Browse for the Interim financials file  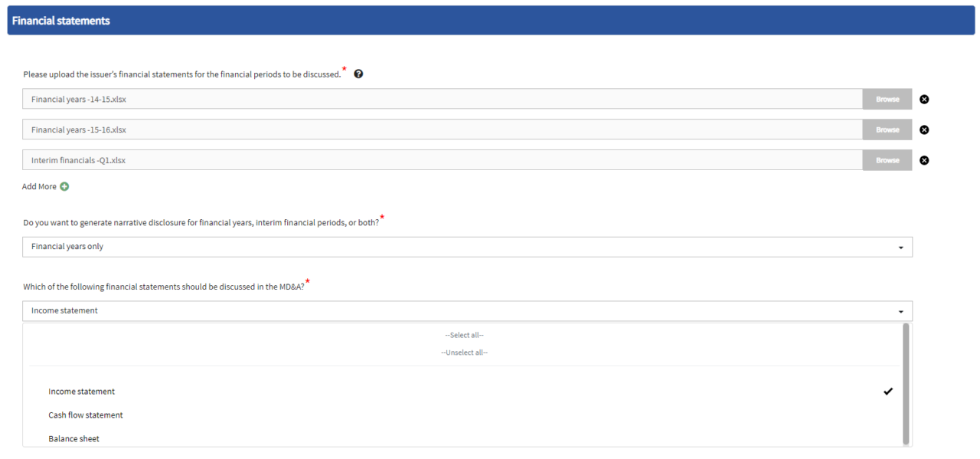click(887, 160)
